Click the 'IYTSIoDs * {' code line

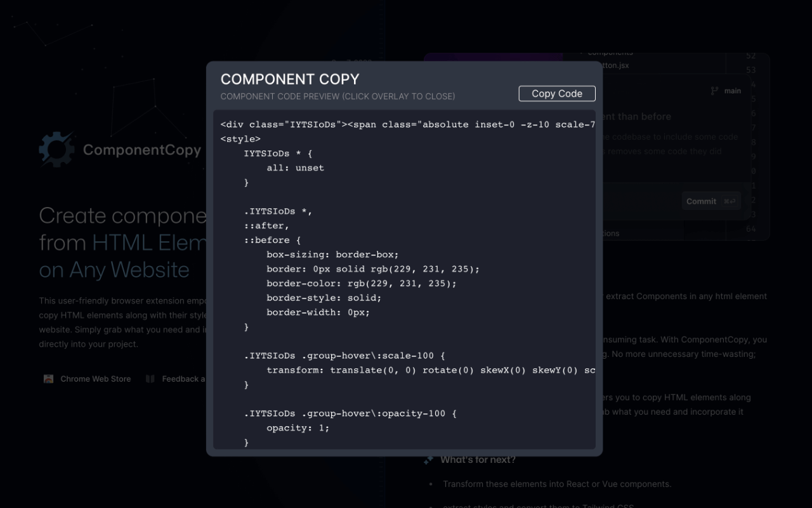(x=278, y=154)
